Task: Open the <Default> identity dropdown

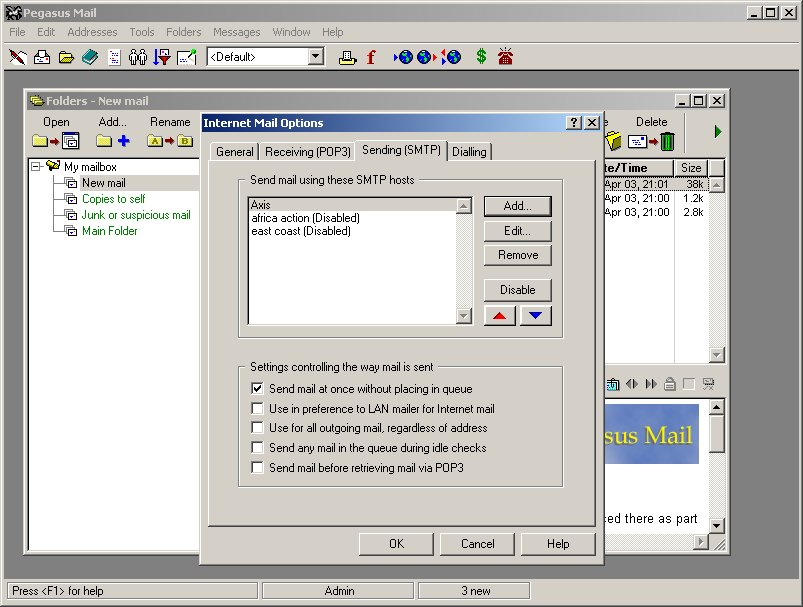Action: click(x=316, y=57)
